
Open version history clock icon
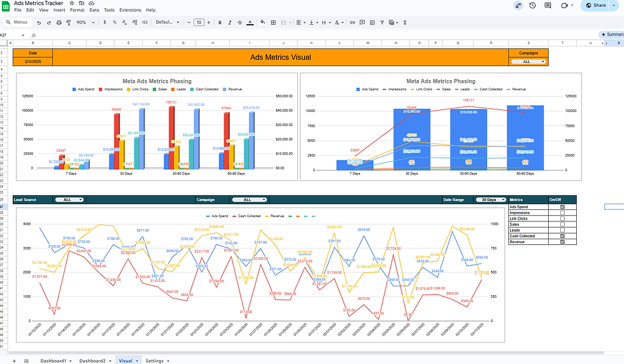(532, 5)
